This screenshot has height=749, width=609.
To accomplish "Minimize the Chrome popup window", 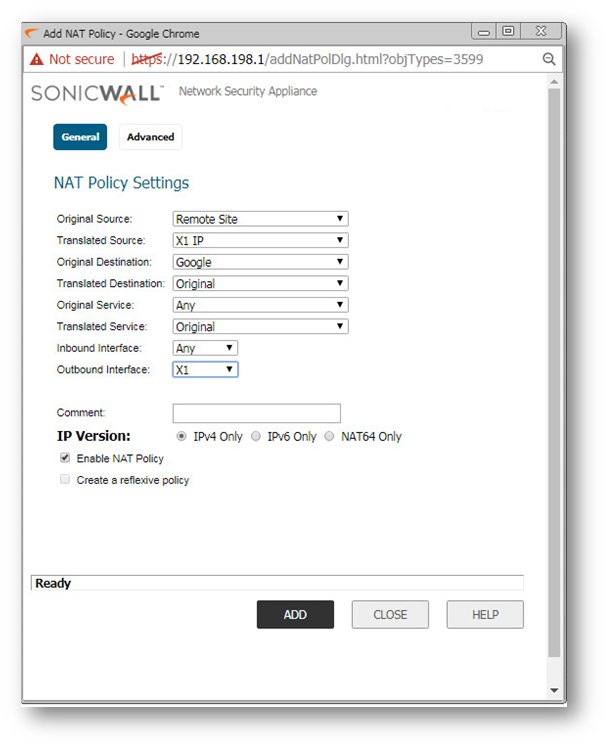I will (485, 33).
